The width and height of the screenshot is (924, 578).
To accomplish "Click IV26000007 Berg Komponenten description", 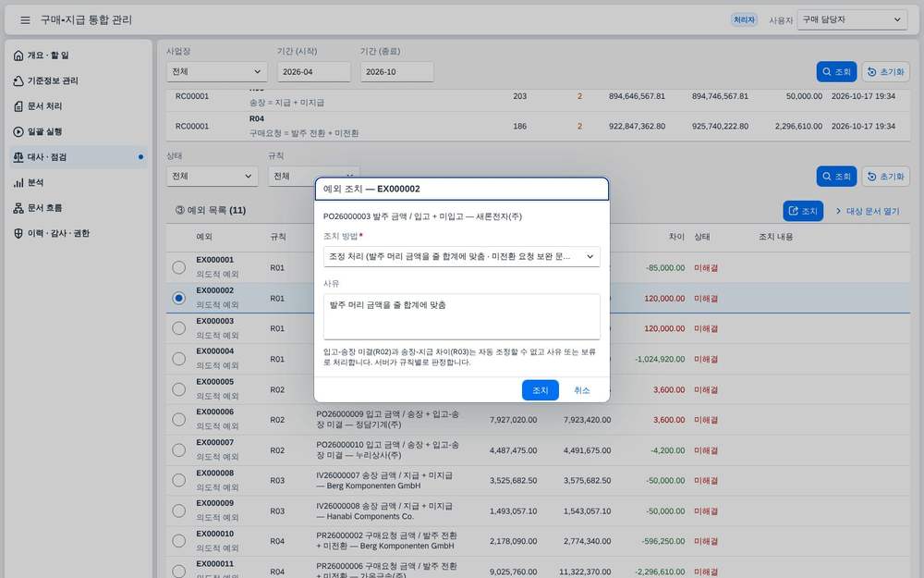I will 384,480.
